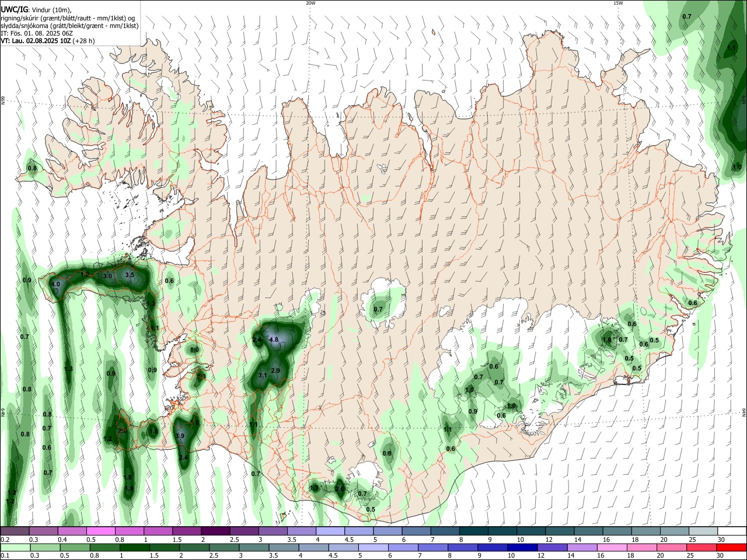This screenshot has height=560, width=747.
Task: Click the 3.1 precipitation value on the map
Action: tap(263, 375)
